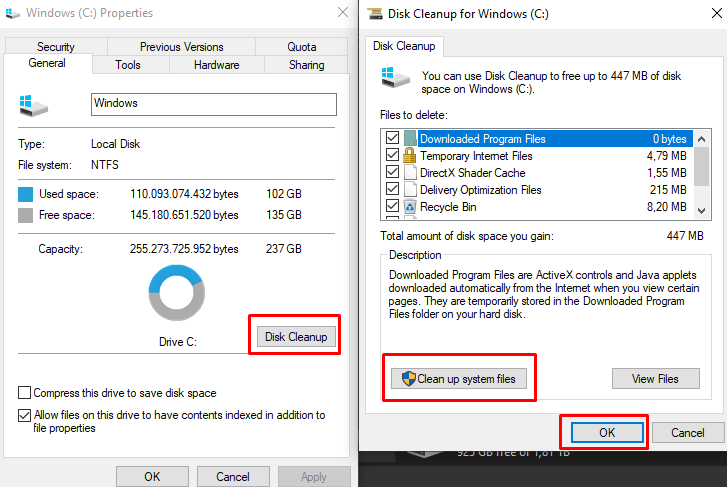Select the General tab

(x=47, y=63)
